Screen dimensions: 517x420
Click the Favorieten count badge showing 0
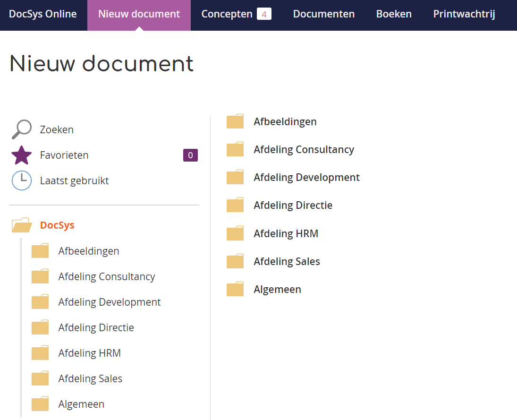pos(190,155)
